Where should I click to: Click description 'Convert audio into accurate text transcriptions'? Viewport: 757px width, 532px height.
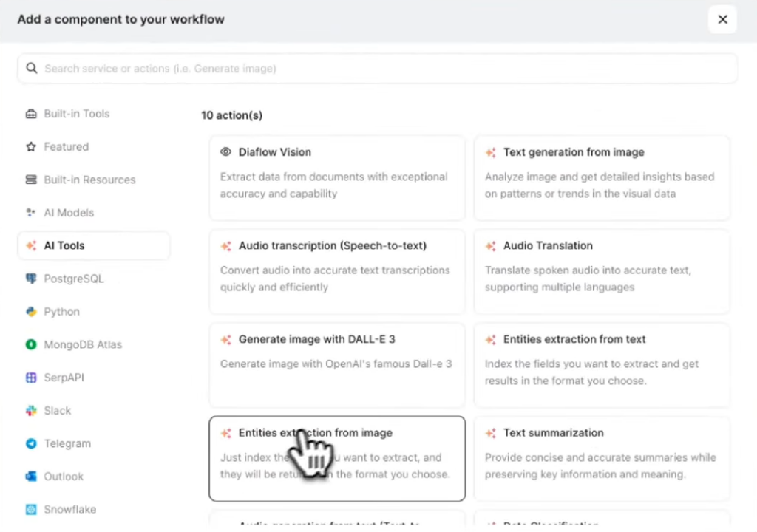click(335, 270)
